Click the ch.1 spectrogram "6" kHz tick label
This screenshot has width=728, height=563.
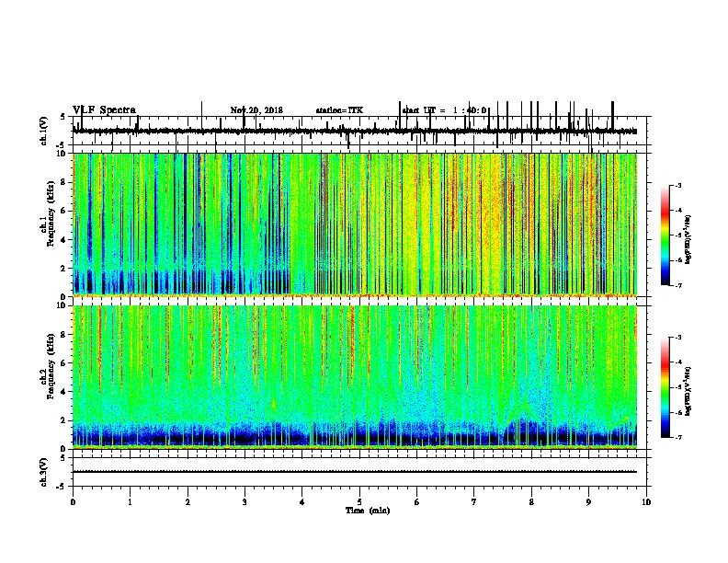63,211
